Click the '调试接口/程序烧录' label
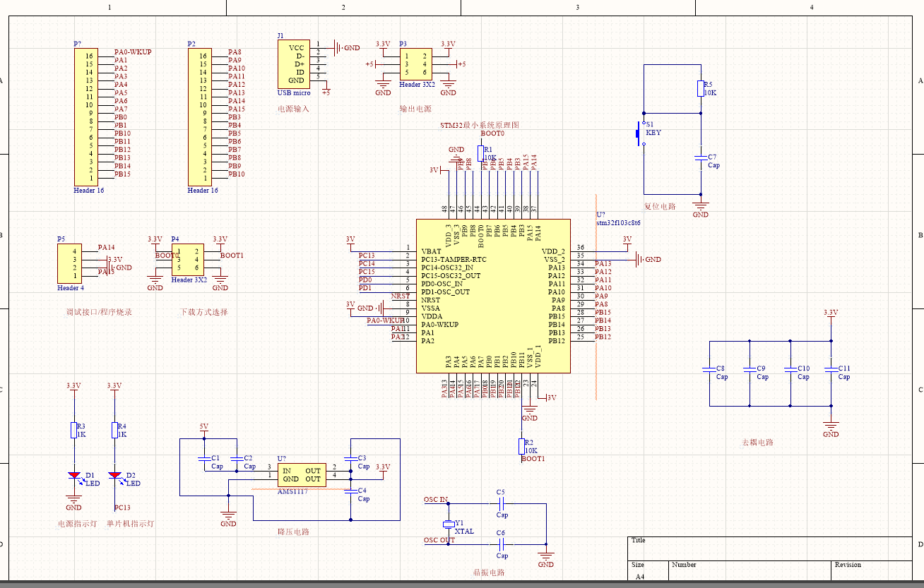The image size is (924, 588). [x=99, y=312]
